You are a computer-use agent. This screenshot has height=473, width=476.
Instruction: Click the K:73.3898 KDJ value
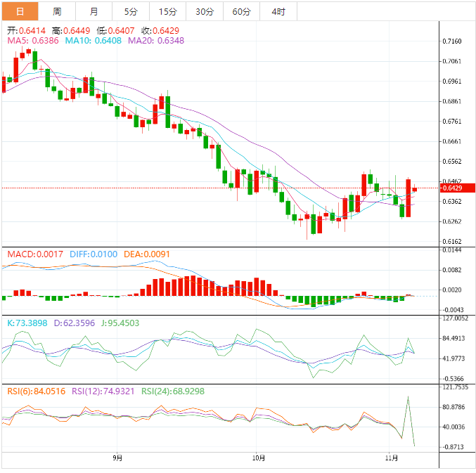(27, 323)
